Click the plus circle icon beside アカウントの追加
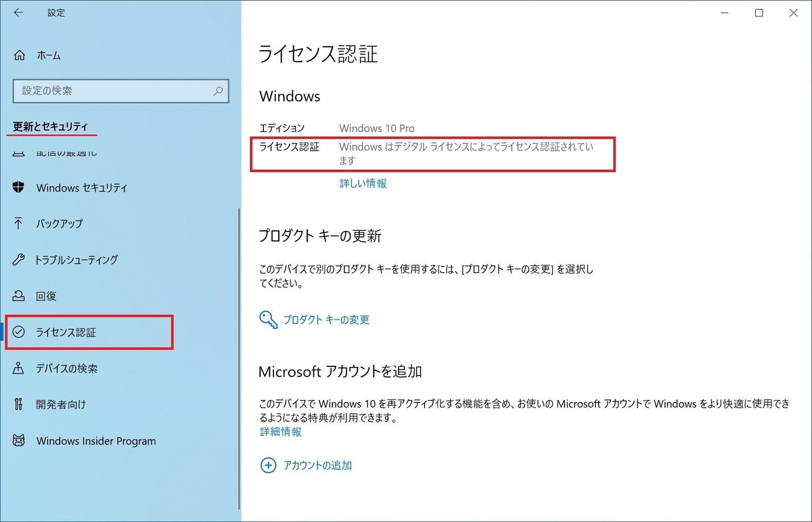The height and width of the screenshot is (522, 812). 269,465
